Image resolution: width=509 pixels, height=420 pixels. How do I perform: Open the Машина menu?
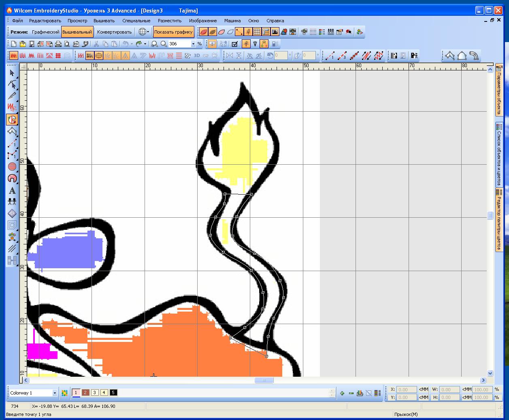tap(232, 21)
